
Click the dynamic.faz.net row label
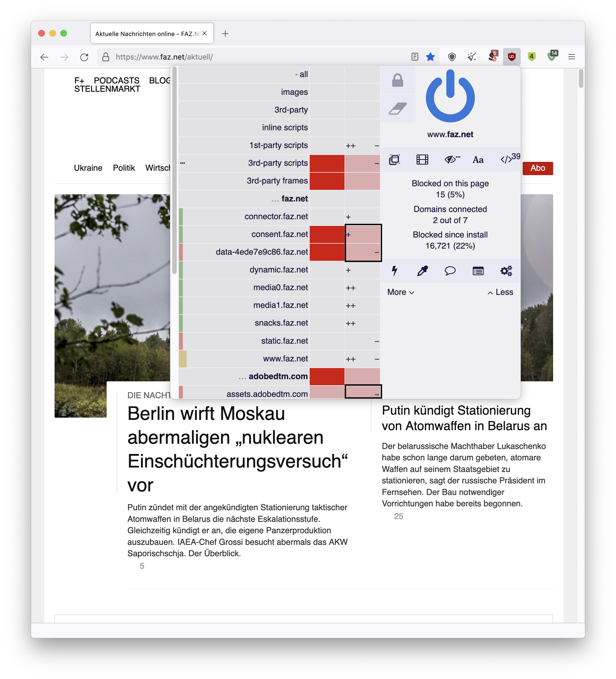279,270
